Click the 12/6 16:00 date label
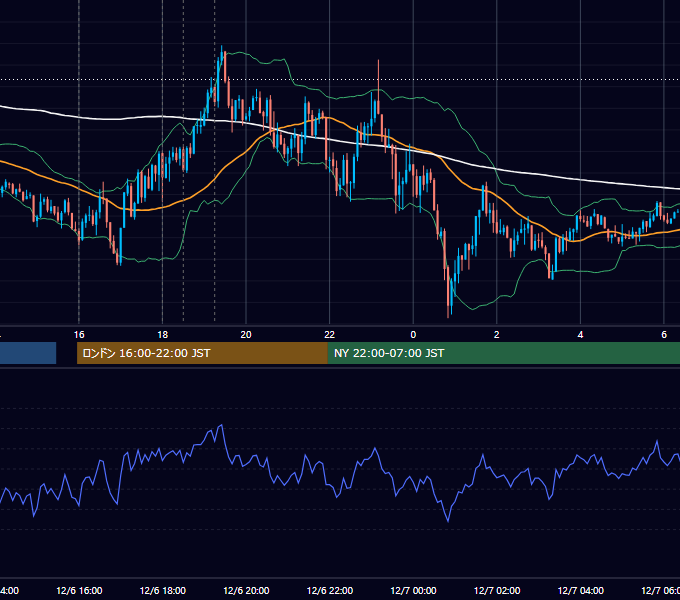The width and height of the screenshot is (680, 600). click(x=79, y=591)
